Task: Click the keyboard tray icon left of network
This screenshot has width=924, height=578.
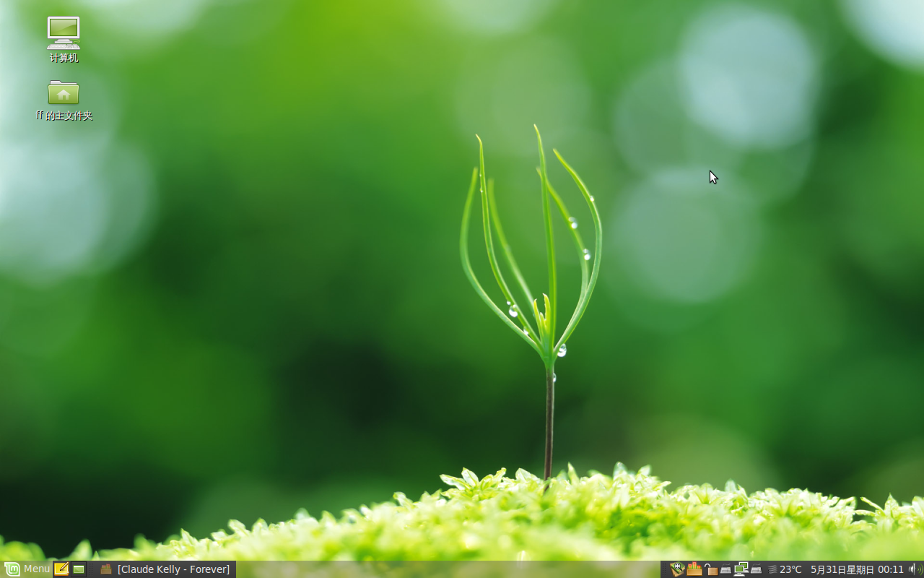Action: pyautogui.click(x=725, y=569)
